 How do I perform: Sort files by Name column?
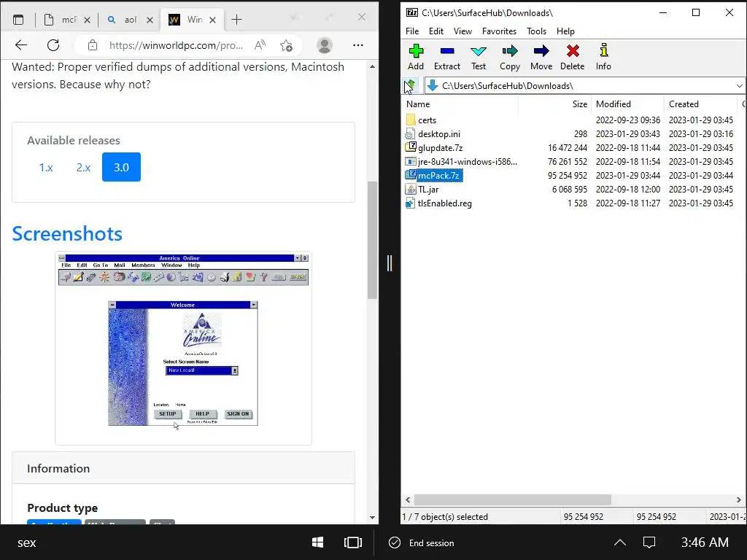tap(461, 104)
